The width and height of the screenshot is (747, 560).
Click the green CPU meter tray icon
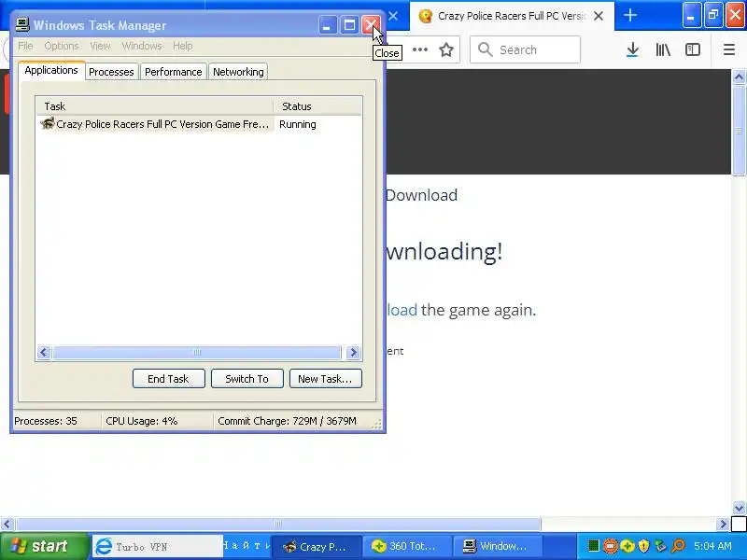[593, 546]
